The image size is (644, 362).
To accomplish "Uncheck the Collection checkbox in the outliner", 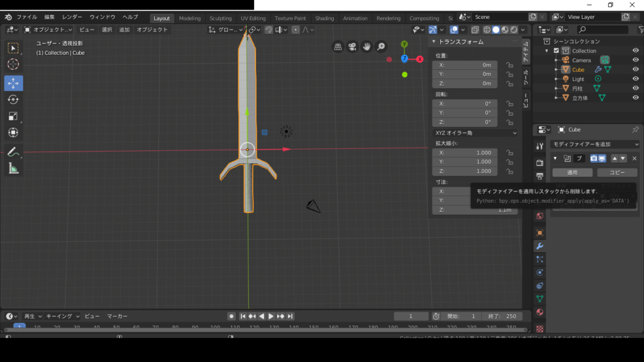I will coord(556,51).
